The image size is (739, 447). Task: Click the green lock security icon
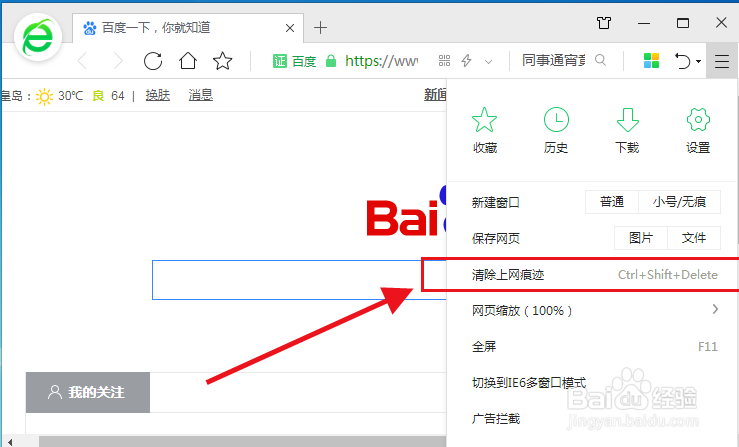tap(331, 61)
